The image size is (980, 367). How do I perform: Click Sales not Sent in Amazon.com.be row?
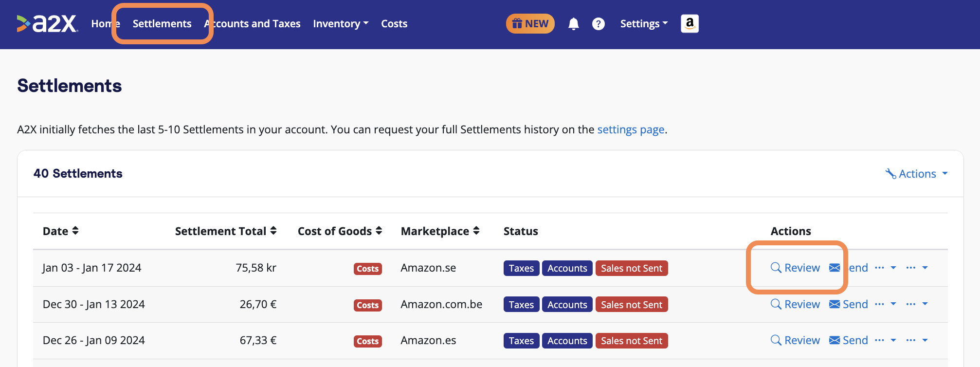(x=632, y=305)
